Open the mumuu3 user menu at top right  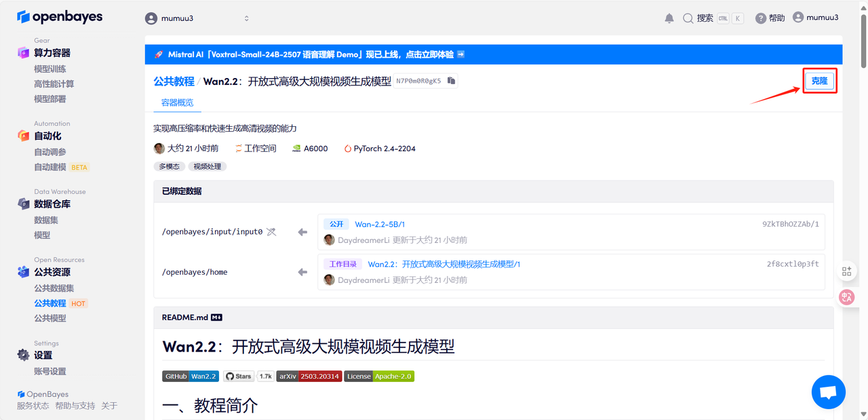(x=815, y=18)
